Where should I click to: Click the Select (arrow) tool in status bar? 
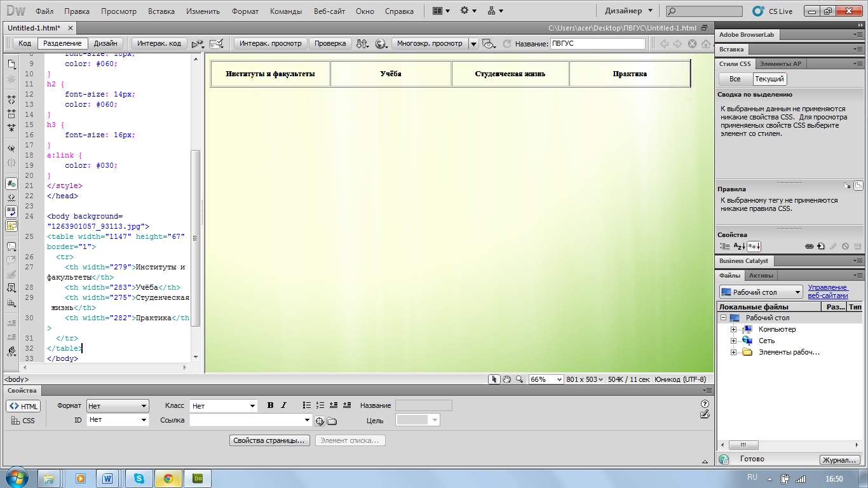494,379
